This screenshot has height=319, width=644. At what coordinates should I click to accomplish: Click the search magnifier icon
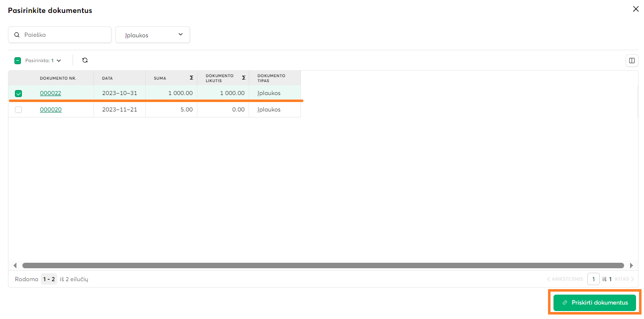coord(17,35)
